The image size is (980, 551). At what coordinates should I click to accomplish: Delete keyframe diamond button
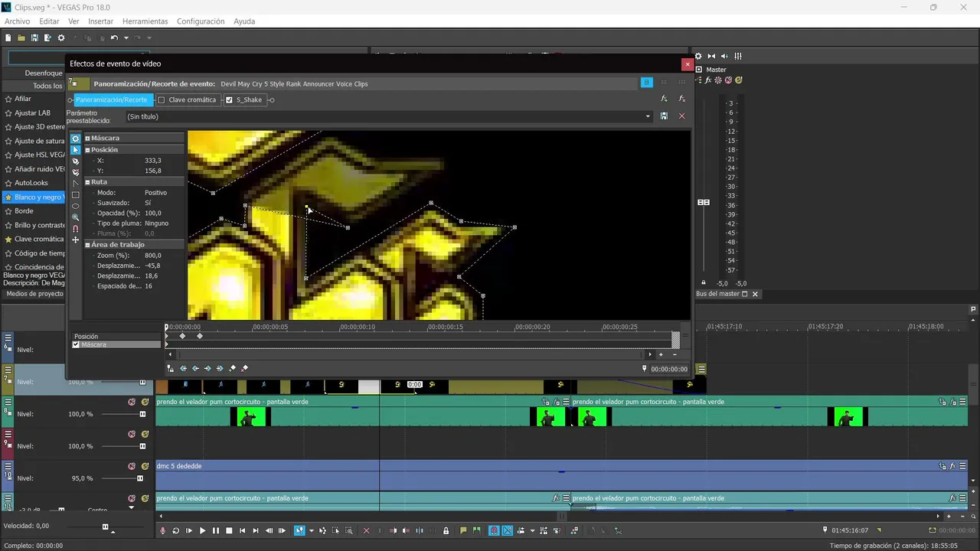pos(245,368)
